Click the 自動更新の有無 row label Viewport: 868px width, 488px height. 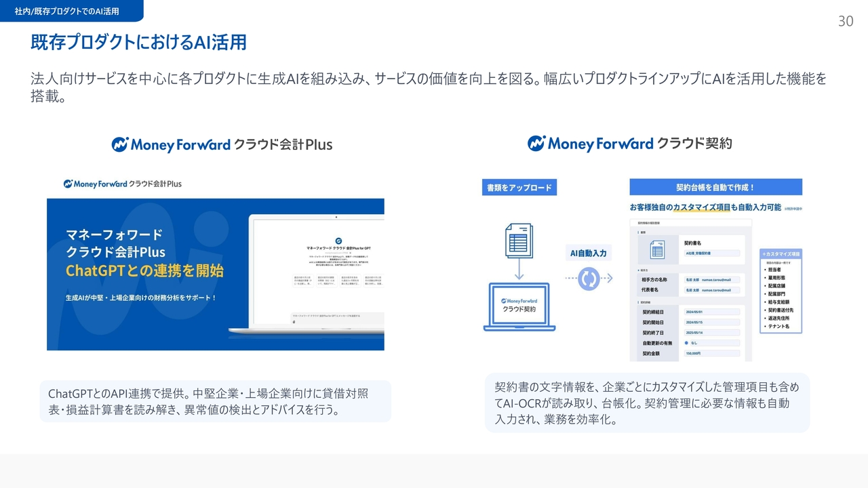click(658, 343)
